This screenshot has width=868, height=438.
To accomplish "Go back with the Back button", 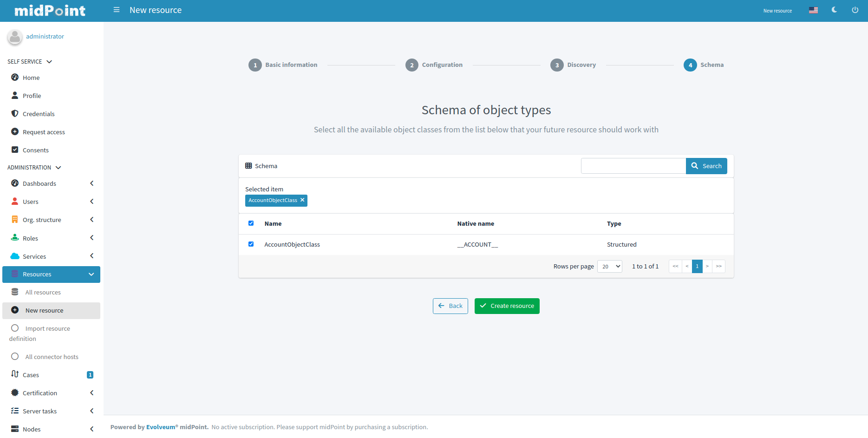I will pos(450,306).
